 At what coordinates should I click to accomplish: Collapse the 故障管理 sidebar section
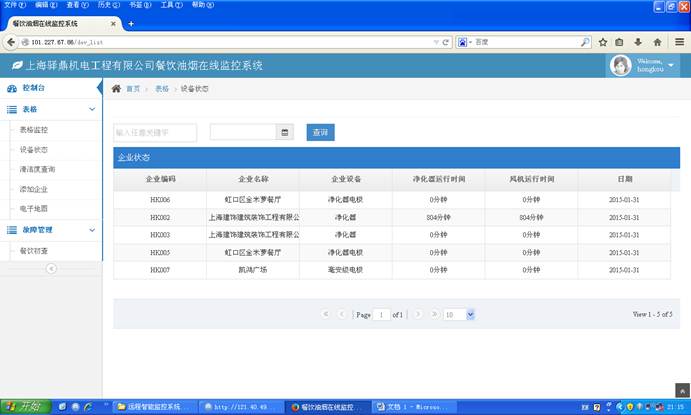[x=92, y=230]
